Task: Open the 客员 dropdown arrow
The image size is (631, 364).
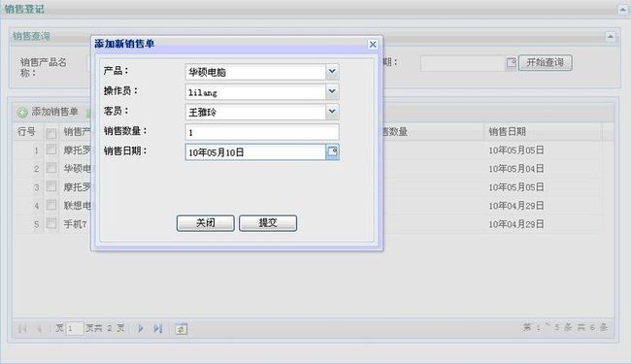Action: 332,112
